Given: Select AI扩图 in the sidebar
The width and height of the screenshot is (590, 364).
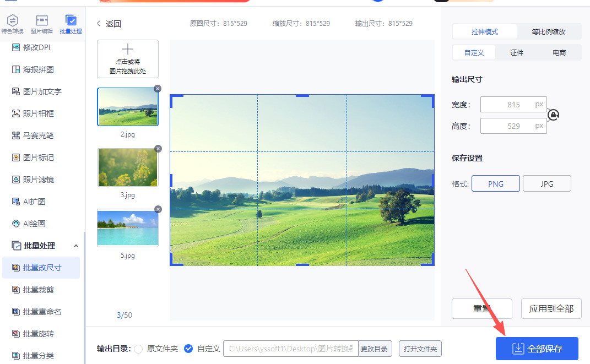Looking at the screenshot, I should tap(29, 202).
